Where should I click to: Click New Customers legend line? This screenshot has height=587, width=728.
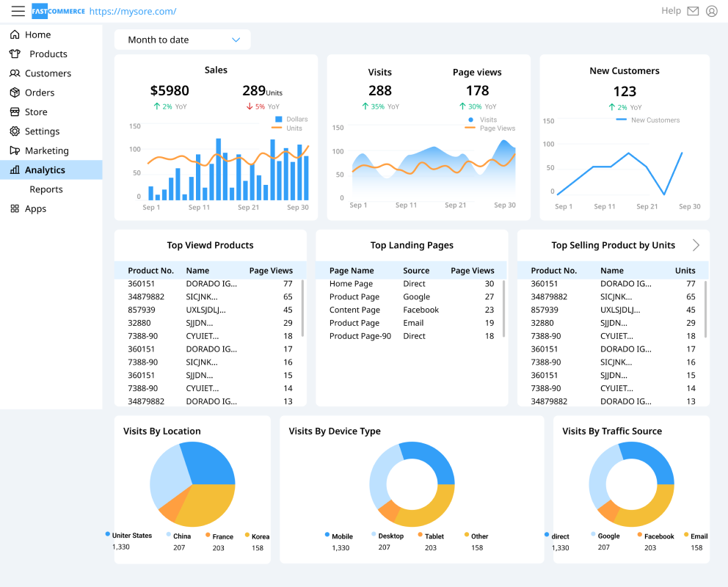[x=621, y=120]
